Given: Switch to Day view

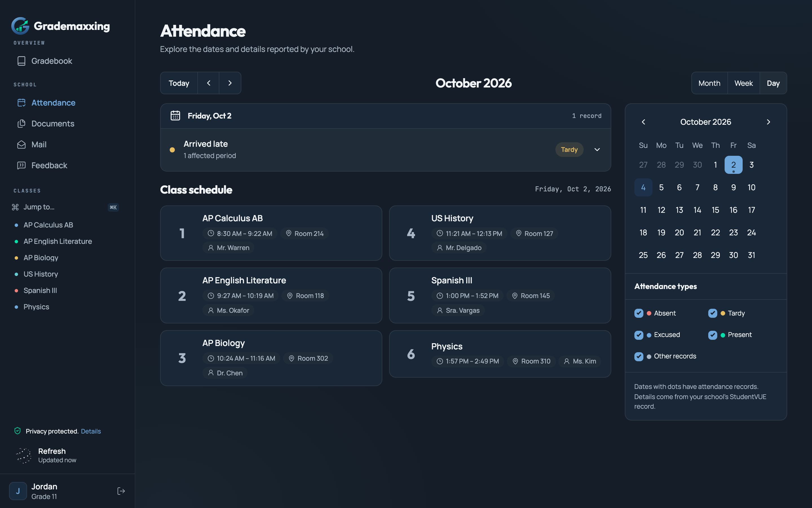Looking at the screenshot, I should 773,83.
